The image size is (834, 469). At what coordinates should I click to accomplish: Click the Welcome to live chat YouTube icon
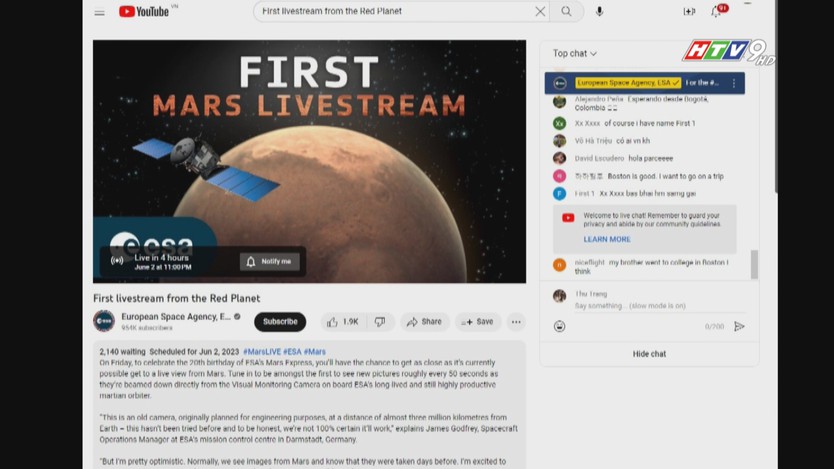tap(568, 218)
